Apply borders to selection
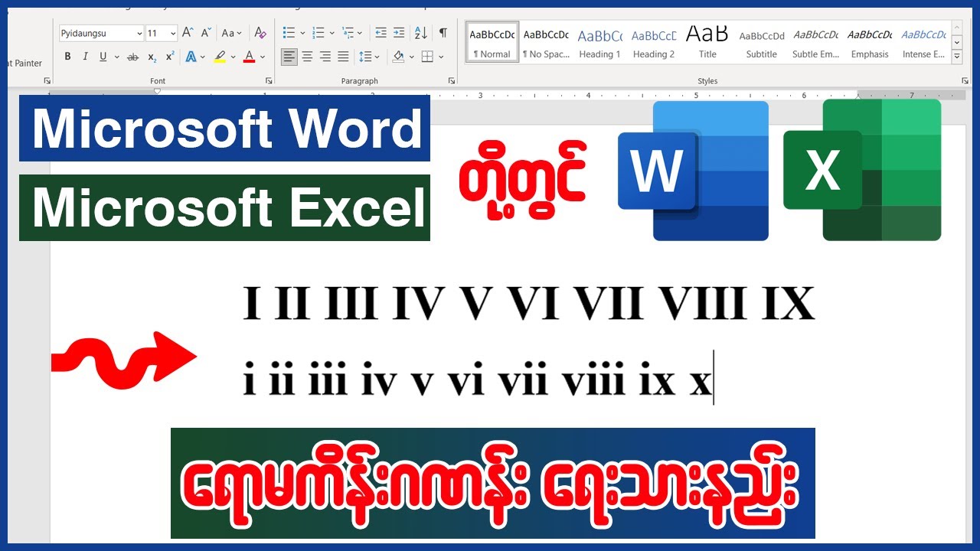The width and height of the screenshot is (980, 551). [427, 57]
